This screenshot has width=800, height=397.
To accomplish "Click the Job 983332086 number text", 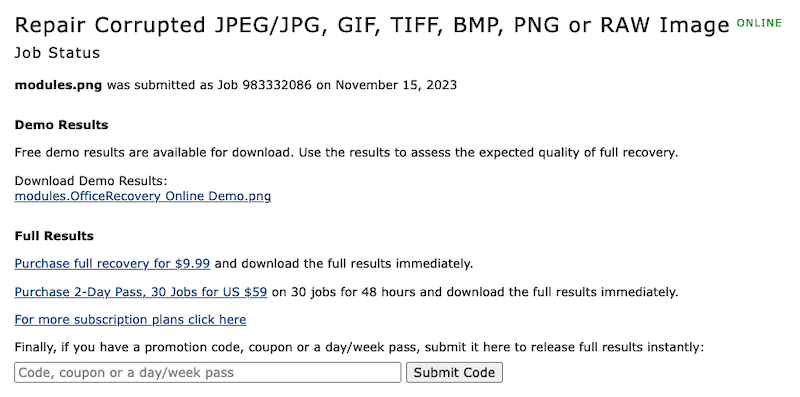I will pos(264,85).
